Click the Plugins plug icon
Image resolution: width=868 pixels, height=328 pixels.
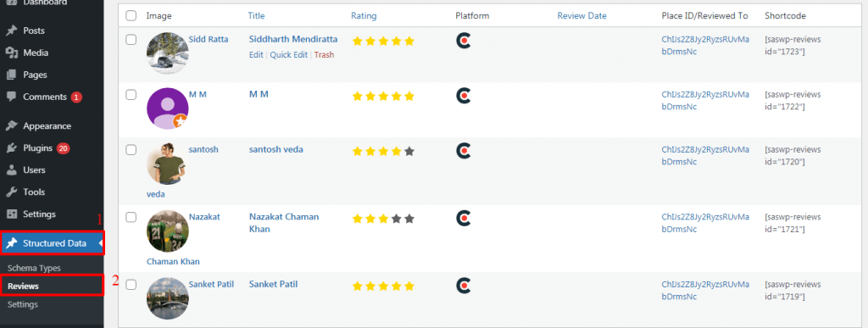[x=12, y=148]
